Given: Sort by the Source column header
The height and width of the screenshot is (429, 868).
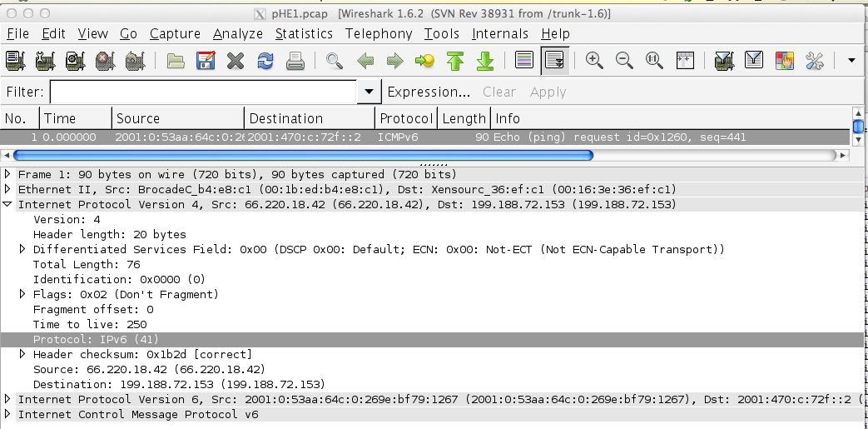Looking at the screenshot, I should point(178,118).
